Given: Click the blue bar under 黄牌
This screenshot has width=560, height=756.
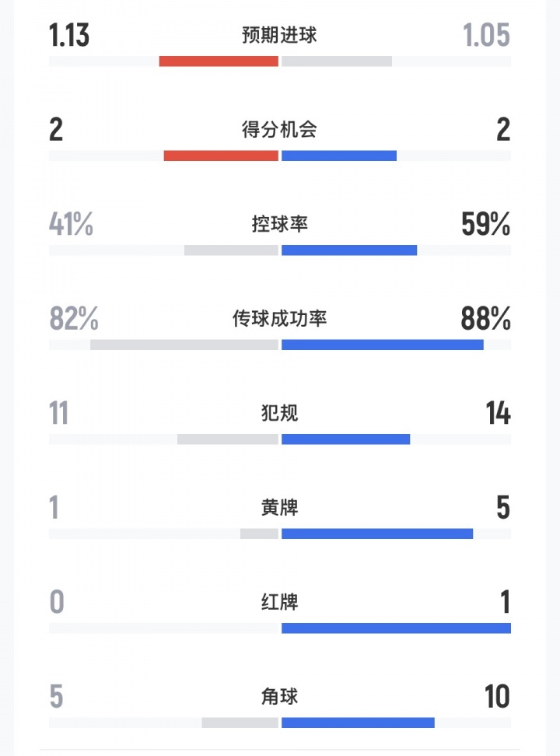Looking at the screenshot, I should pyautogui.click(x=377, y=534).
